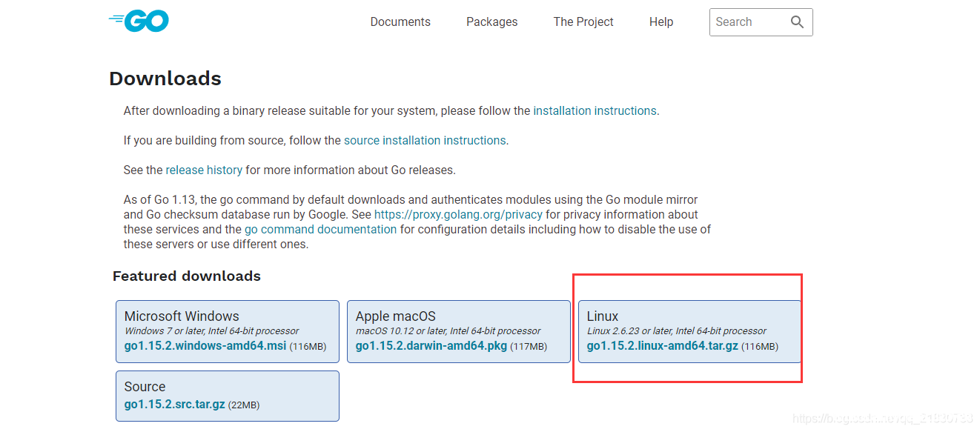
Task: Open the Documents menu item
Action: [x=400, y=22]
